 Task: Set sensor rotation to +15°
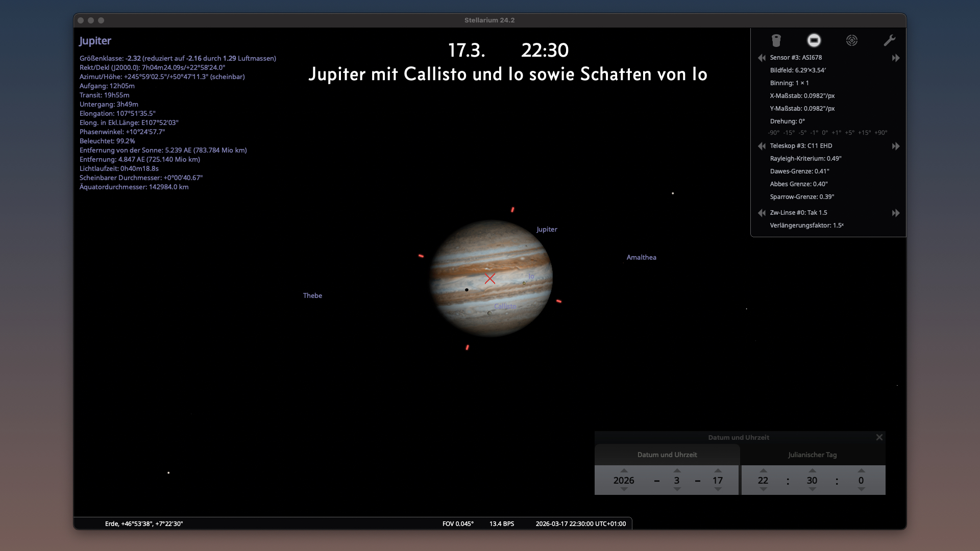[x=864, y=133]
